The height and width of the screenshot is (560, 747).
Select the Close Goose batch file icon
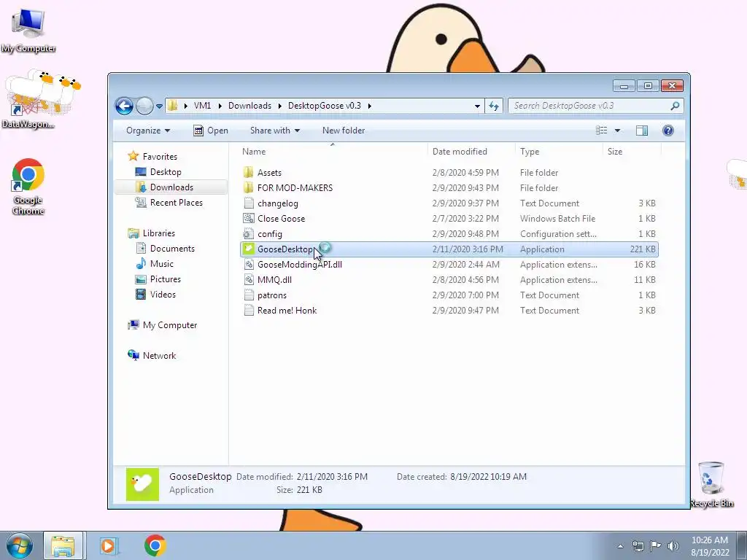point(248,219)
